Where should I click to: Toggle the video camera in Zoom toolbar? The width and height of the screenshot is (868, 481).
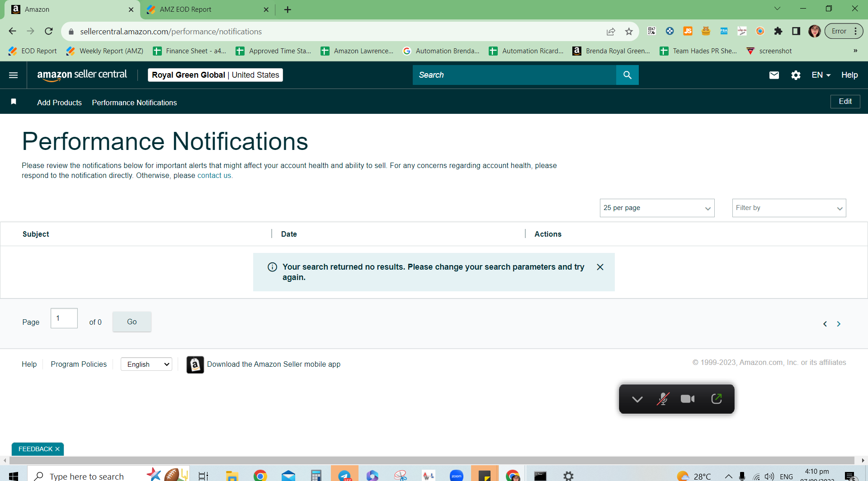[688, 399]
